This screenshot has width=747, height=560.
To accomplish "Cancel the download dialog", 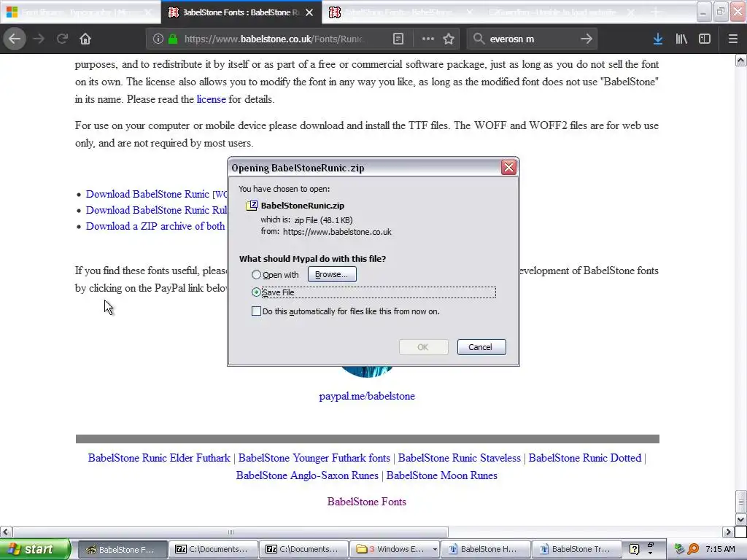I will pyautogui.click(x=481, y=347).
